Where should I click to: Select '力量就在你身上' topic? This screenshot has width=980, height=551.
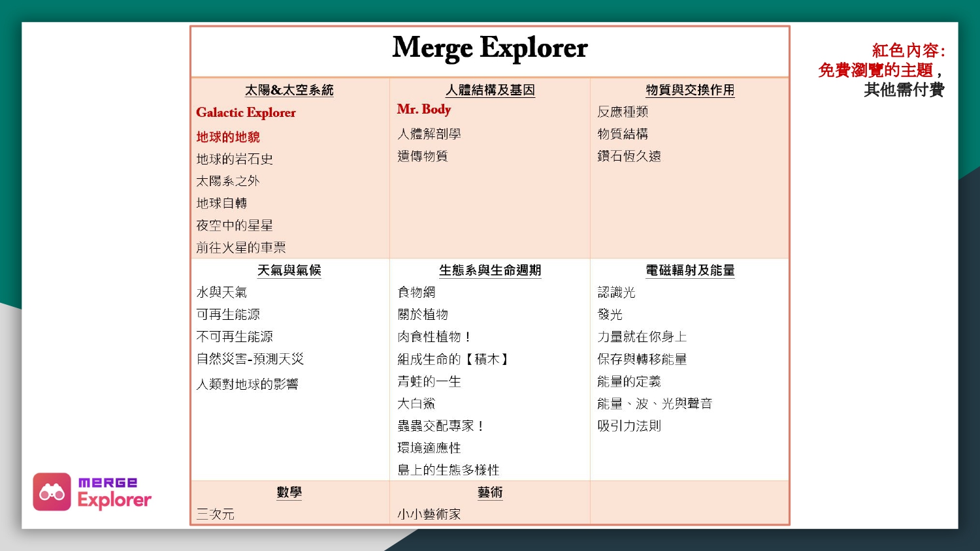[x=642, y=338]
